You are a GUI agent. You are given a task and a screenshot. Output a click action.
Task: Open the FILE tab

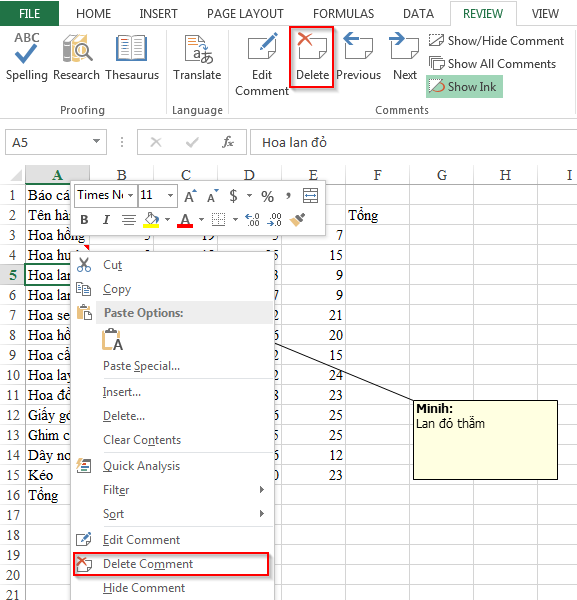29,13
